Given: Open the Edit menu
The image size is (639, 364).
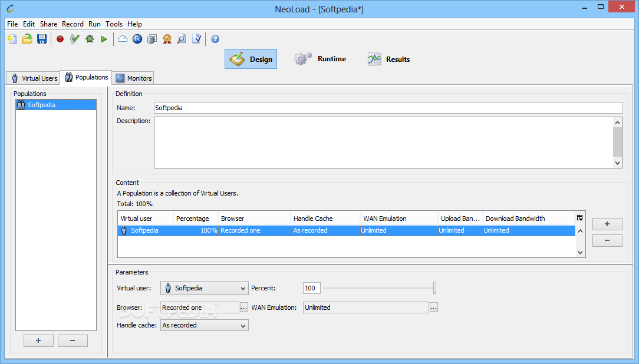Looking at the screenshot, I should point(29,24).
